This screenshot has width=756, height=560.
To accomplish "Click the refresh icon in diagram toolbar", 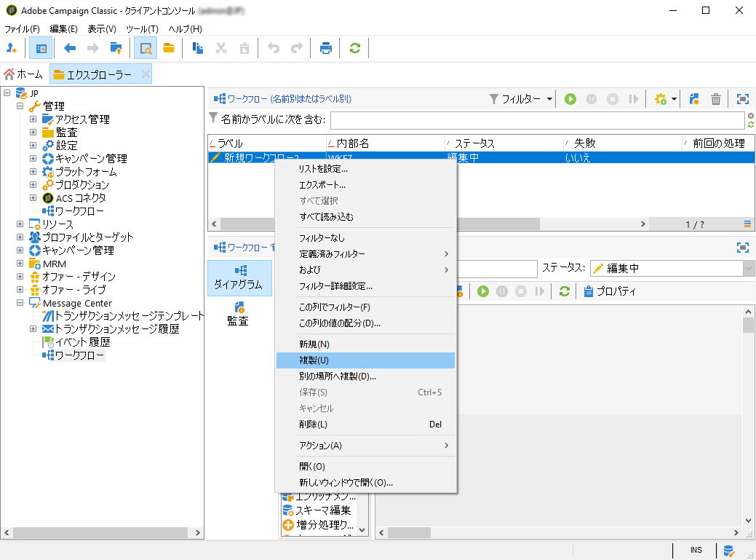I will pyautogui.click(x=564, y=291).
